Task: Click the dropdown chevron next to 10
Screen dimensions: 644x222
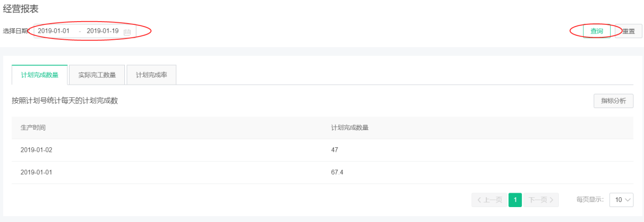Action: [628, 200]
